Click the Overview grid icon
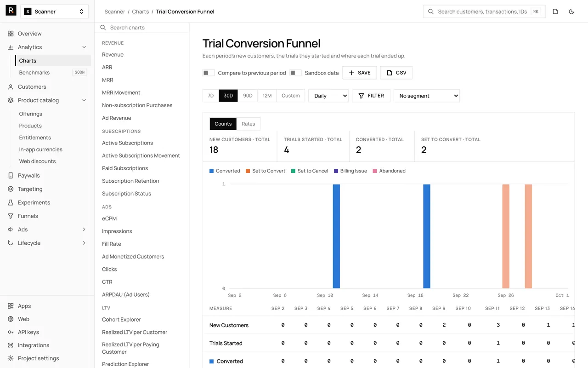 (x=11, y=34)
